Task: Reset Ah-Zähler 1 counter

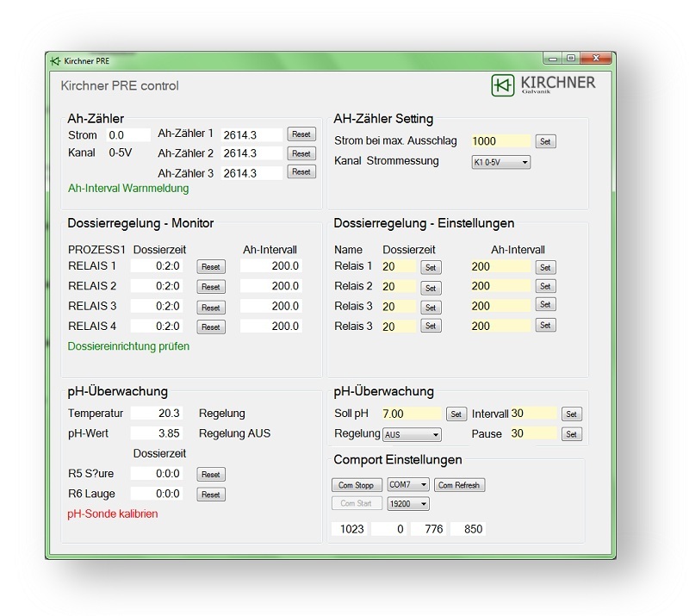Action: (301, 134)
